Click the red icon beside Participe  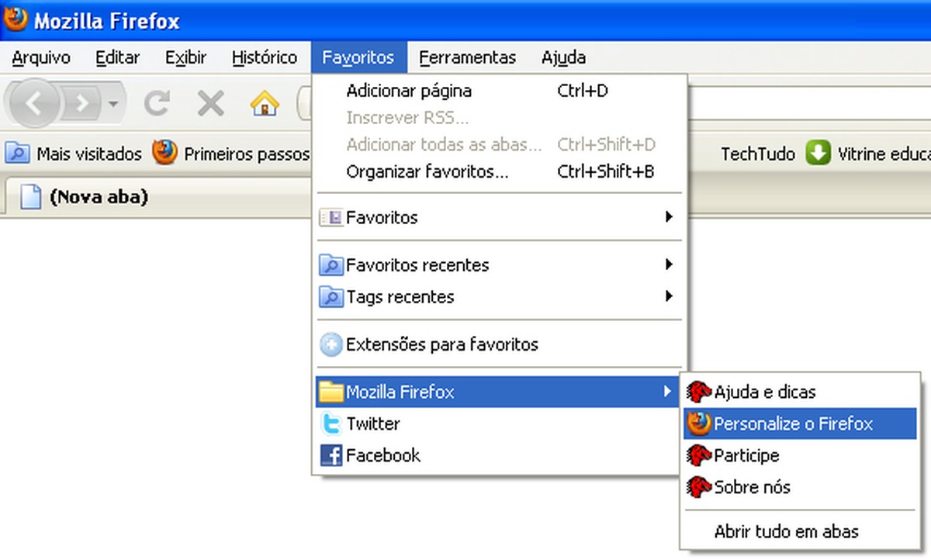point(699,455)
